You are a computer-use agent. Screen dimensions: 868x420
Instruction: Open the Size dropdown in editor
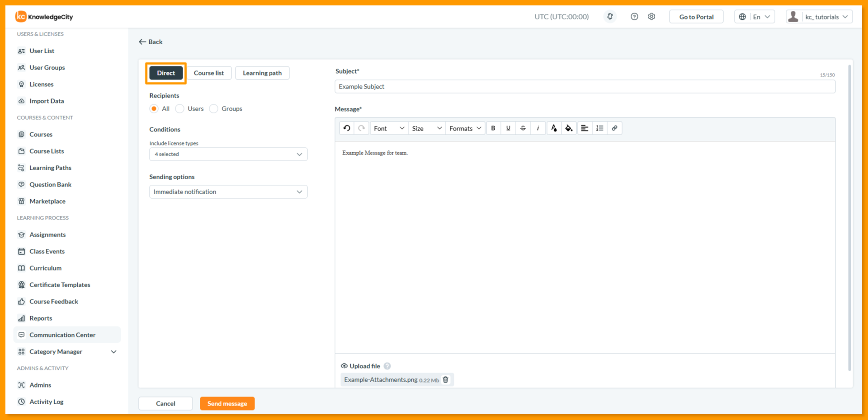coord(427,128)
